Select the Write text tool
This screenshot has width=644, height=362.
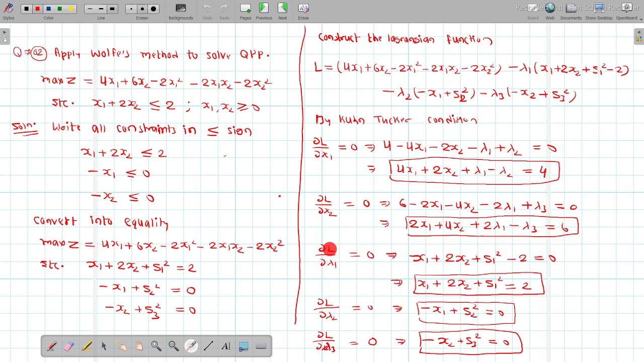[226, 346]
